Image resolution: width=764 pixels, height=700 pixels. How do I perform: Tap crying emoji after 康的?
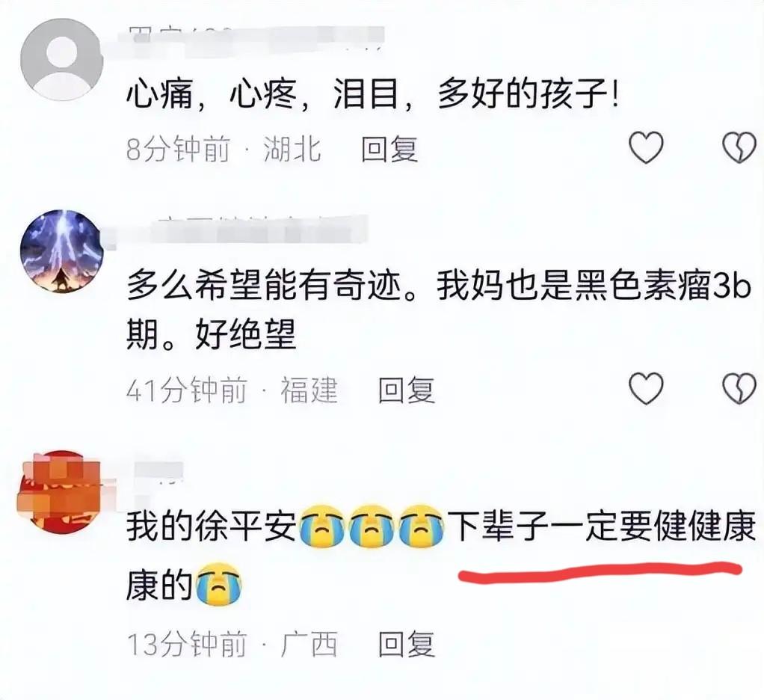pos(219,585)
